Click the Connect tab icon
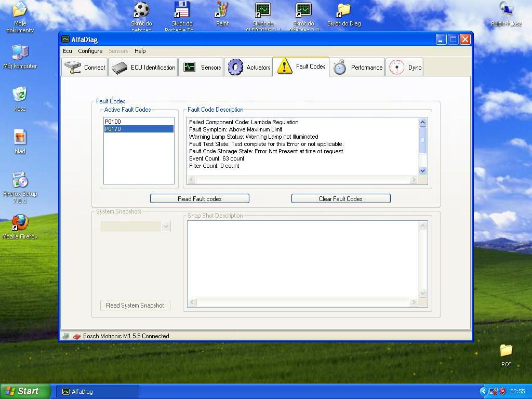The height and width of the screenshot is (399, 532). point(73,67)
